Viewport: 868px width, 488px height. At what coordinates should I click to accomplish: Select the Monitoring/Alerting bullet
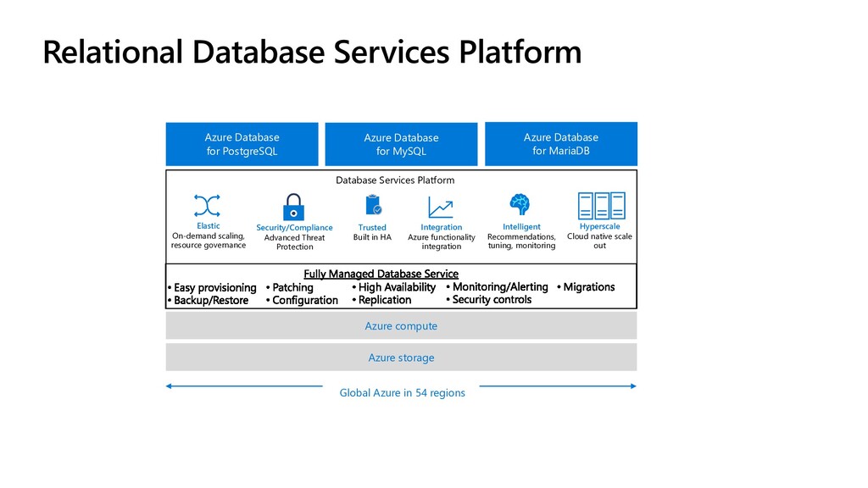(x=497, y=286)
